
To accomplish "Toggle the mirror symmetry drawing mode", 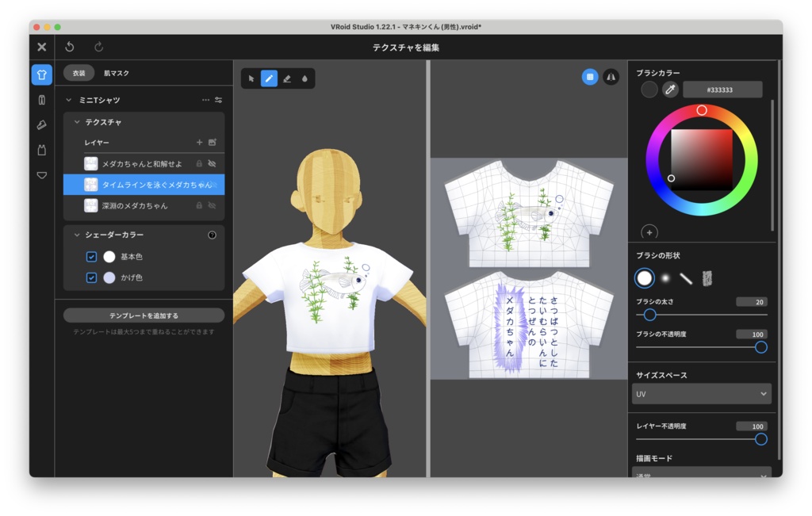I will [x=611, y=77].
